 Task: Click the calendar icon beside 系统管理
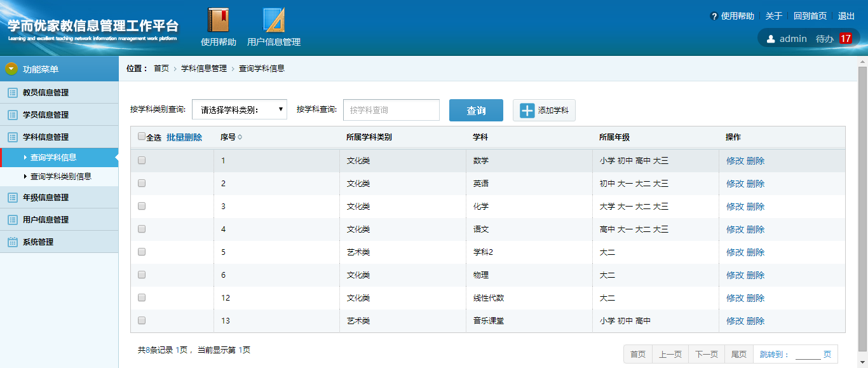[x=12, y=242]
